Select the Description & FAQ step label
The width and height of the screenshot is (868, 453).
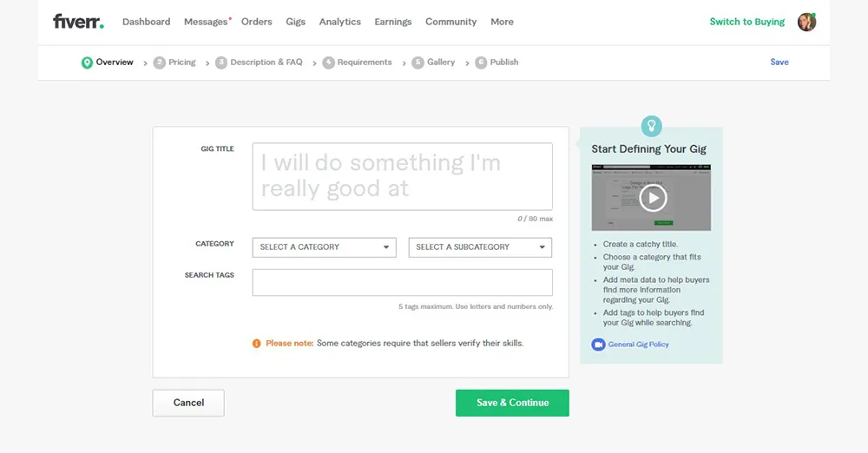point(266,62)
